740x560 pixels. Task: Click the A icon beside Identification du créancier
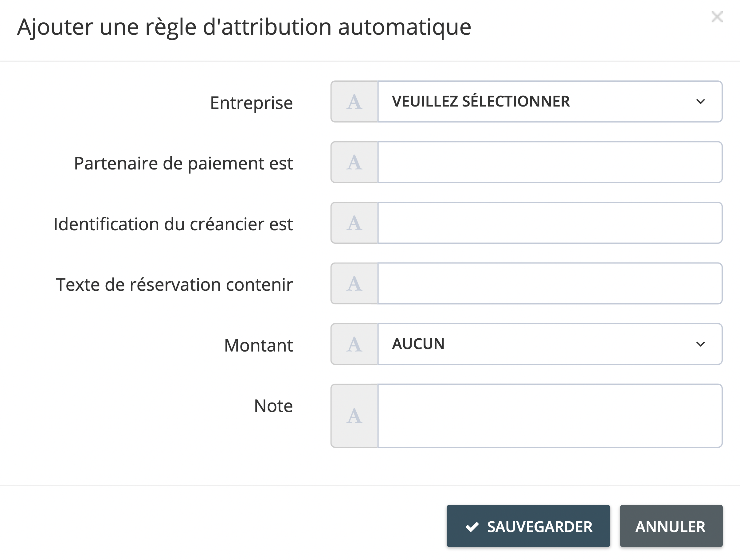click(x=354, y=223)
